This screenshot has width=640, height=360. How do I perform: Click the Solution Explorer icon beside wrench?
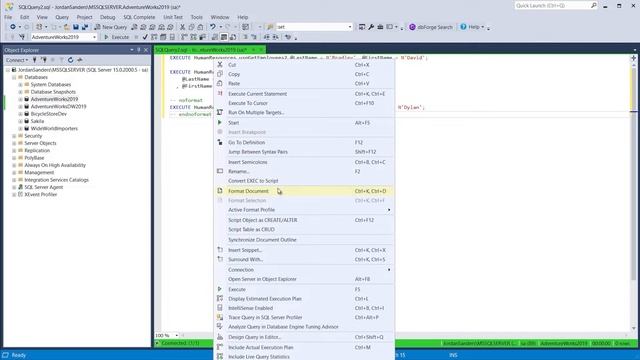362,27
